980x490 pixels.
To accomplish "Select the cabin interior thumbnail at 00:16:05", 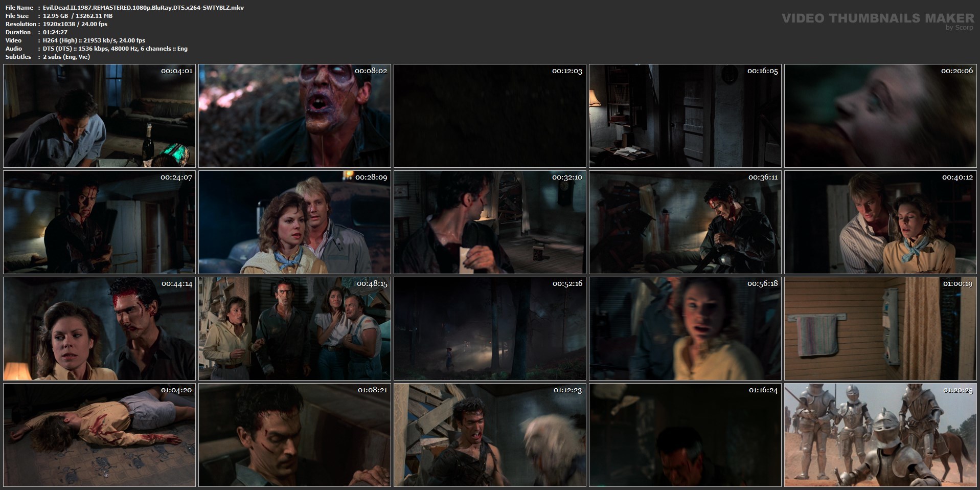I will coord(685,116).
